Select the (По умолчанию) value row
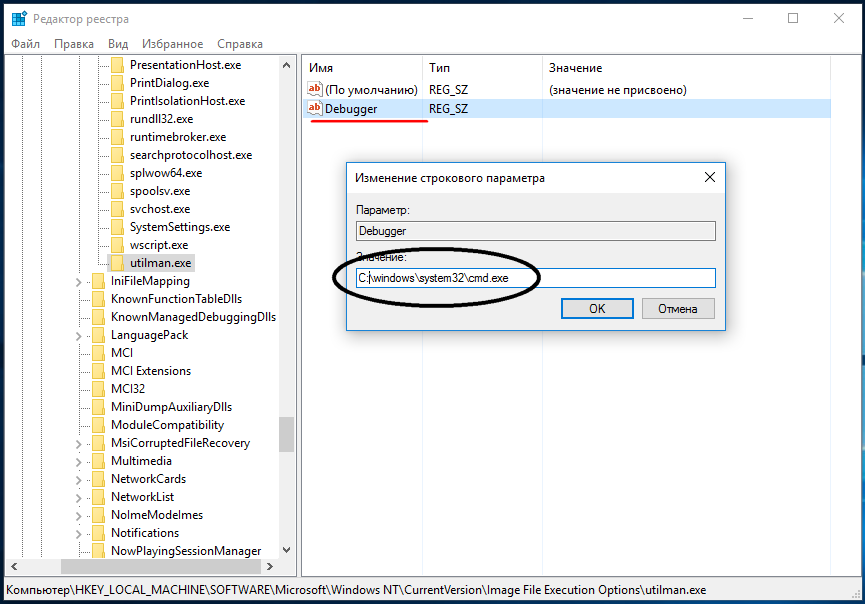Screen dimensions: 865x604 click(x=567, y=89)
